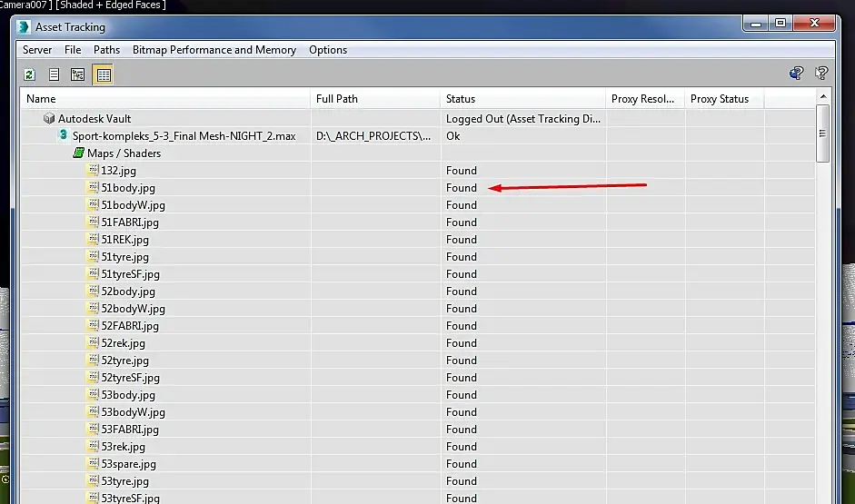Click the bitmap icon next to 52body.jpg
The image size is (855, 504).
click(x=94, y=291)
